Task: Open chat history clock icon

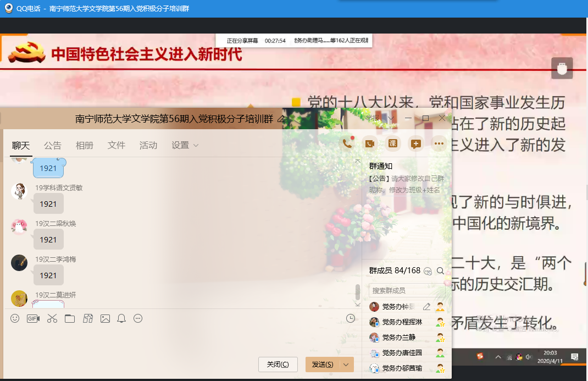Action: point(351,318)
